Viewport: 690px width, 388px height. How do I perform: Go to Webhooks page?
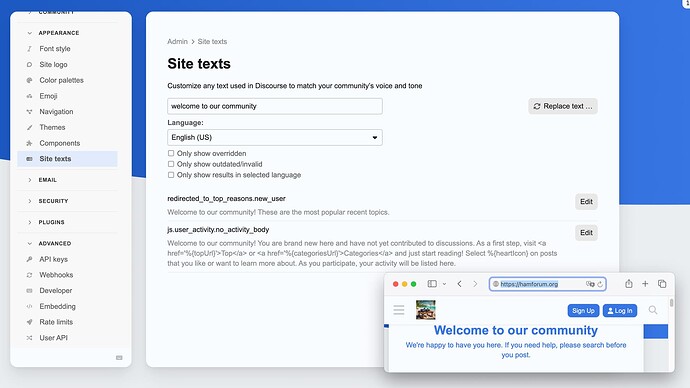56,275
